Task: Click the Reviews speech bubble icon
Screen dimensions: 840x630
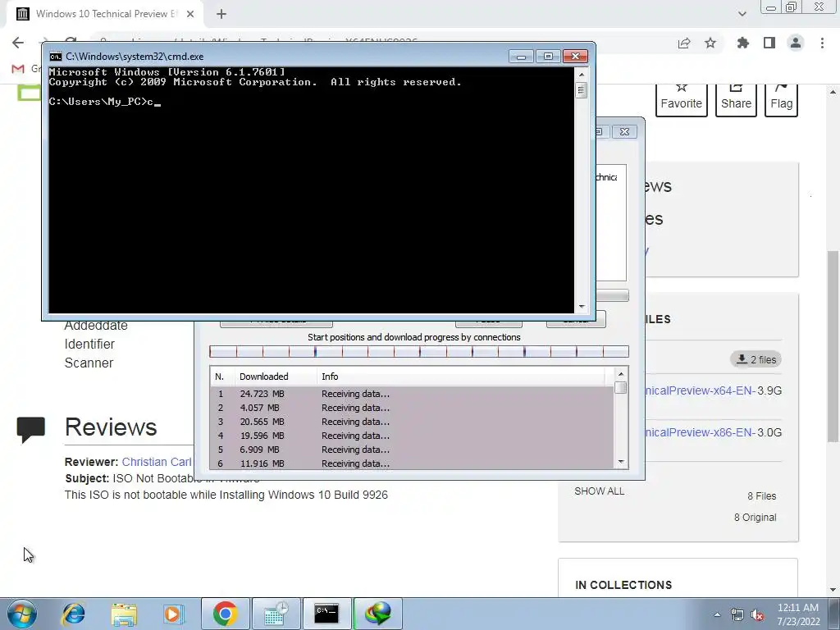Action: (31, 430)
